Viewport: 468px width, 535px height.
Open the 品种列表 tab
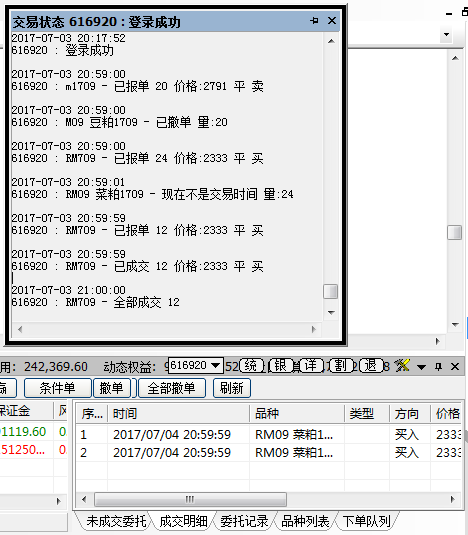[x=305, y=521]
